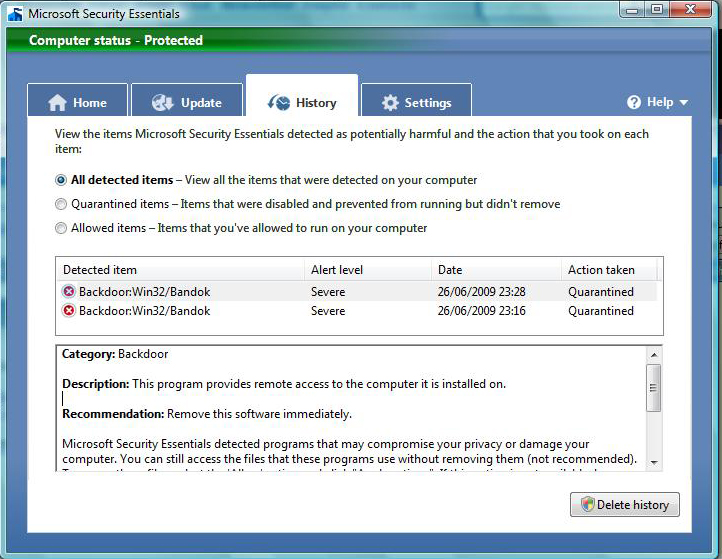Expand the Help dropdown arrow
722x559 pixels.
tap(684, 103)
